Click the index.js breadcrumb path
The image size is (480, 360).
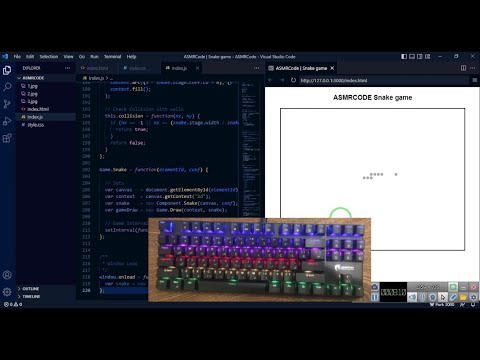point(96,78)
